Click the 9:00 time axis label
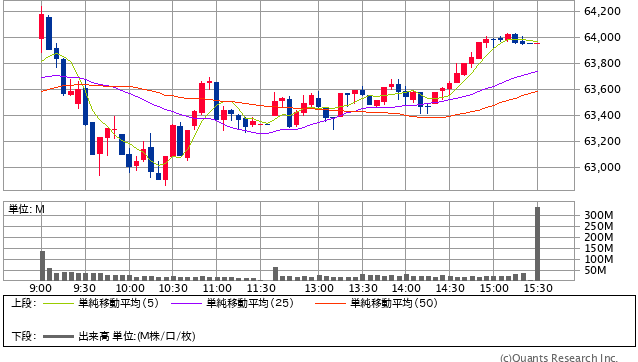The width and height of the screenshot is (638, 362). point(41,288)
